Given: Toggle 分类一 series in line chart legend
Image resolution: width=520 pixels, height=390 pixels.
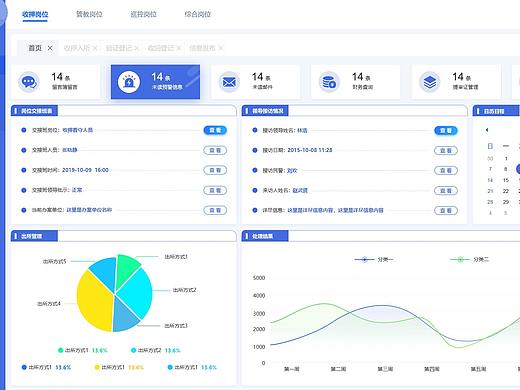Looking at the screenshot, I should point(374,259).
